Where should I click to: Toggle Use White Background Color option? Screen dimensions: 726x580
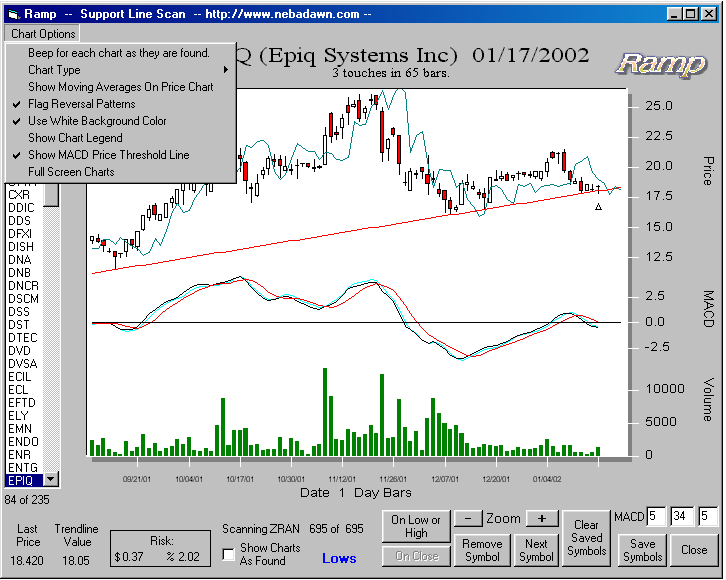[120, 121]
